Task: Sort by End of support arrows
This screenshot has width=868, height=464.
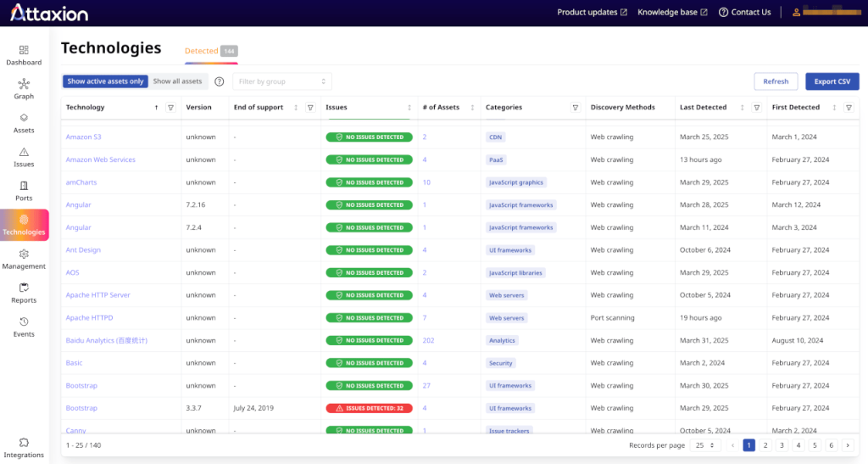Action: [x=296, y=108]
